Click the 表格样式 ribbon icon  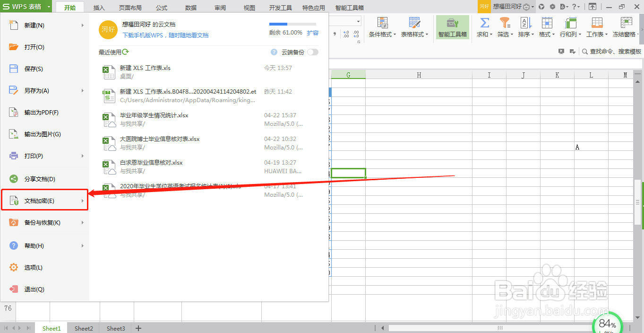[414, 23]
